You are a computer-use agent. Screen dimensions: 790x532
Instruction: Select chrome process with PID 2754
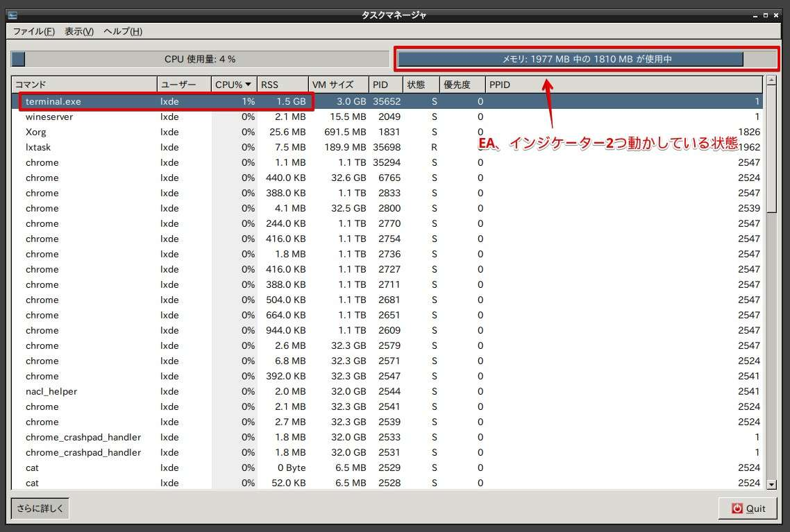point(387,239)
